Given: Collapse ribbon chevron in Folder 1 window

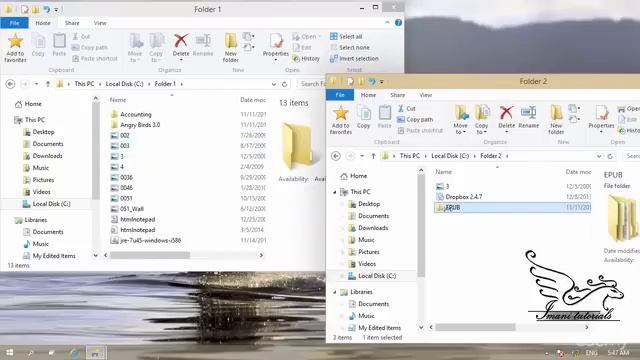Looking at the screenshot, I should 387,23.
